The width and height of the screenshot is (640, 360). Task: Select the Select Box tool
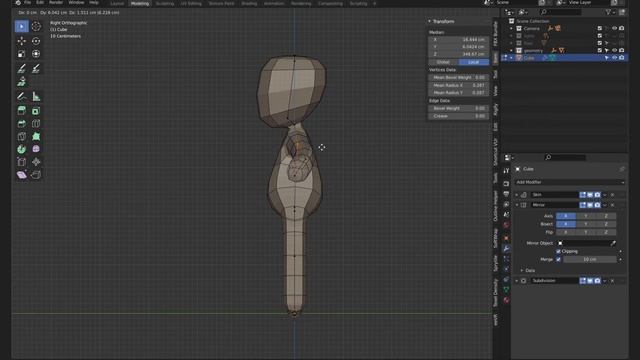point(22,27)
